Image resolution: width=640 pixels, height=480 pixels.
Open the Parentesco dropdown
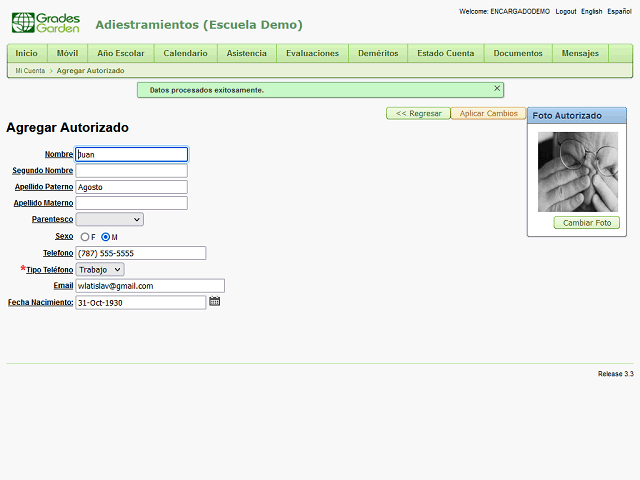[x=109, y=219]
